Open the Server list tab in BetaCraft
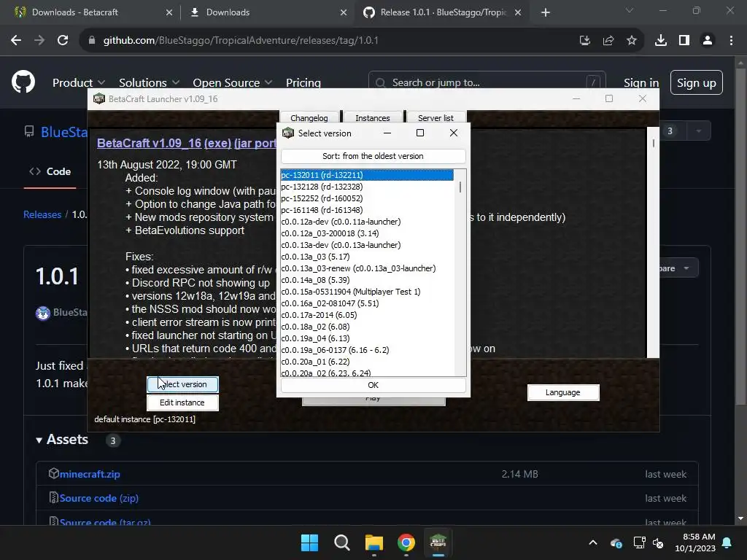This screenshot has height=560, width=747. pos(436,117)
